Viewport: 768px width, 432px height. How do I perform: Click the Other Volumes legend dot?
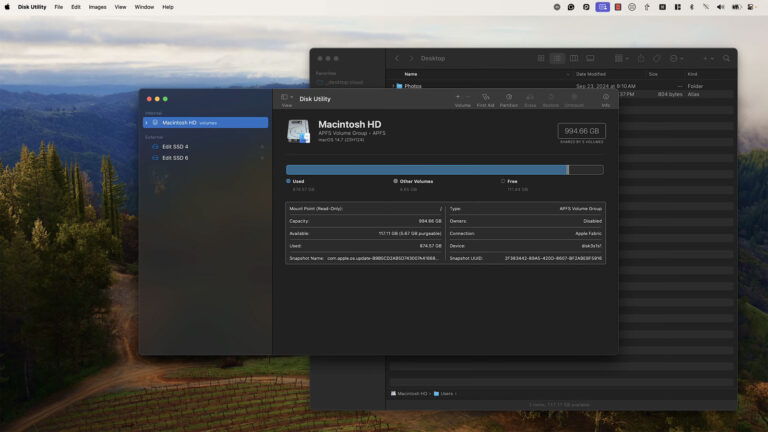point(395,181)
